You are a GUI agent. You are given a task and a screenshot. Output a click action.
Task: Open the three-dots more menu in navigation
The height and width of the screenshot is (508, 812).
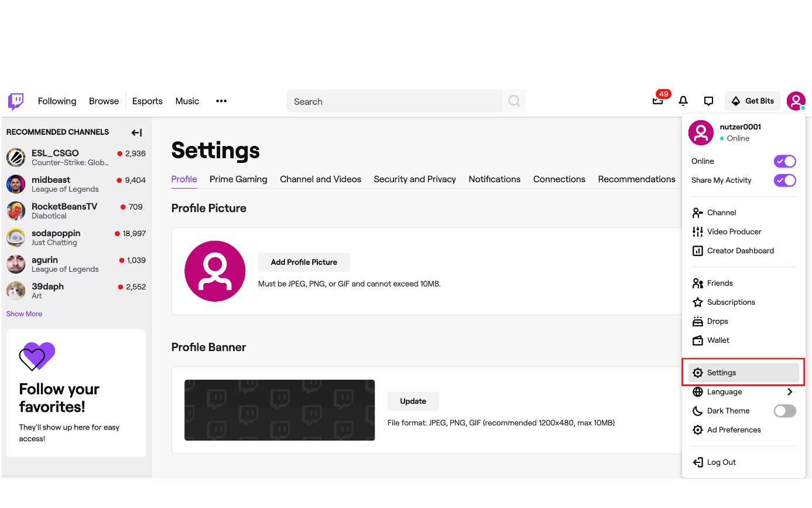click(x=221, y=101)
